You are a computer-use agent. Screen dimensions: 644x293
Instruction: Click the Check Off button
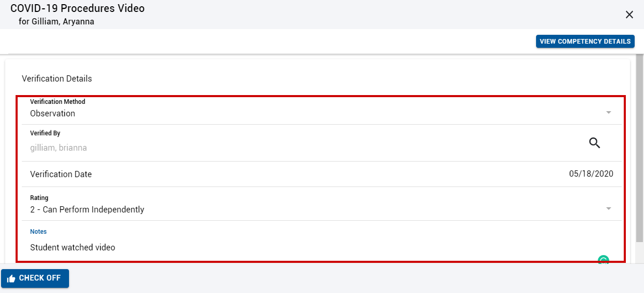point(35,278)
